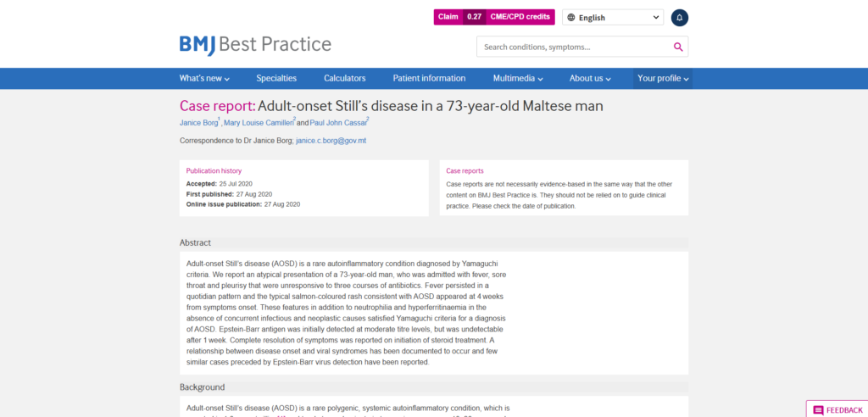Viewport: 868px width, 417px height.
Task: Open Patient information section
Action: click(x=429, y=78)
